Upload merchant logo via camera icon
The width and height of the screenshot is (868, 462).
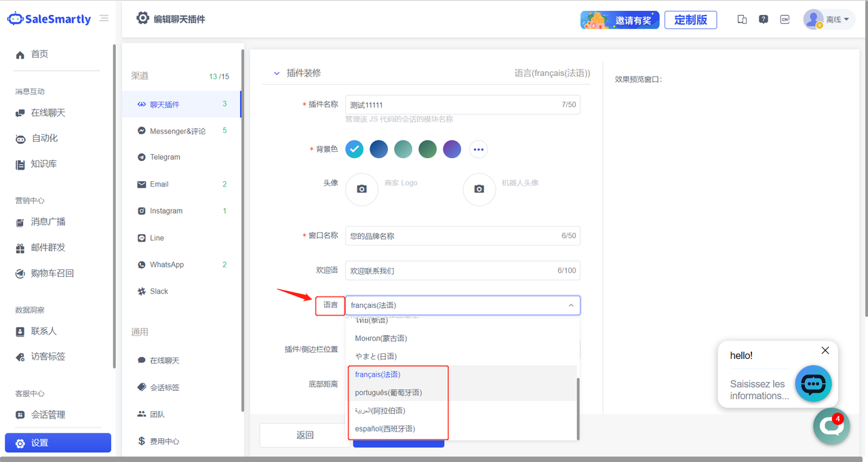click(x=362, y=189)
